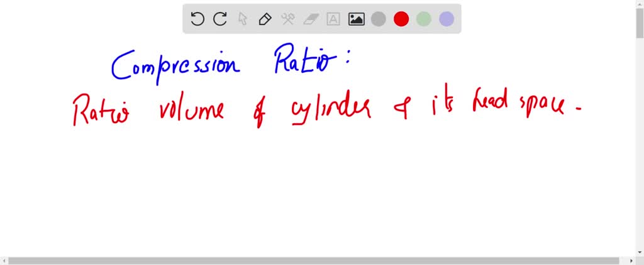This screenshot has height=265, width=644.
Task: Click the scroll left arrow
Action: 4,261
